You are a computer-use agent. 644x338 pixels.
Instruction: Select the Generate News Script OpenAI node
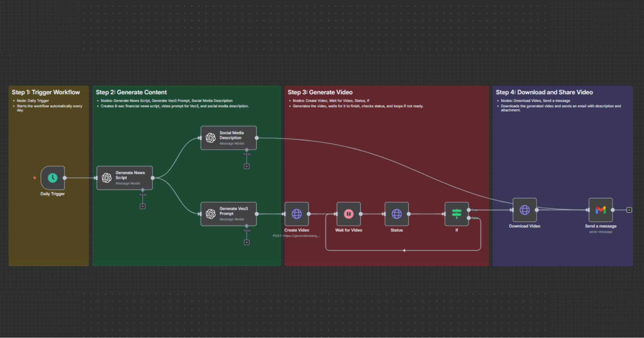coord(125,177)
